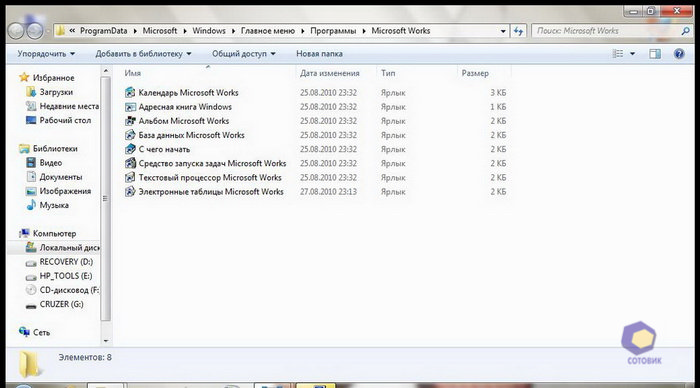Click the navigation pane scrollbar thumb
The image size is (700, 388).
click(105, 199)
